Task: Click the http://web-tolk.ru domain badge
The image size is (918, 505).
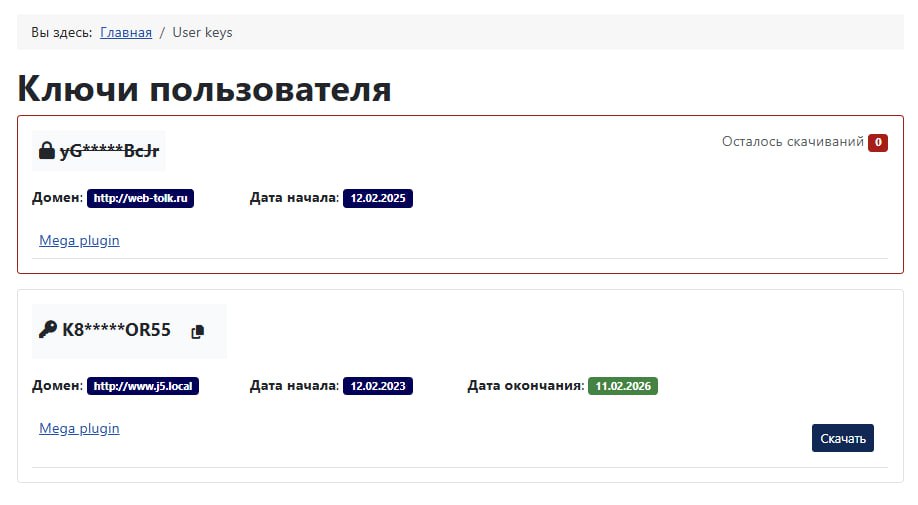Action: [141, 198]
